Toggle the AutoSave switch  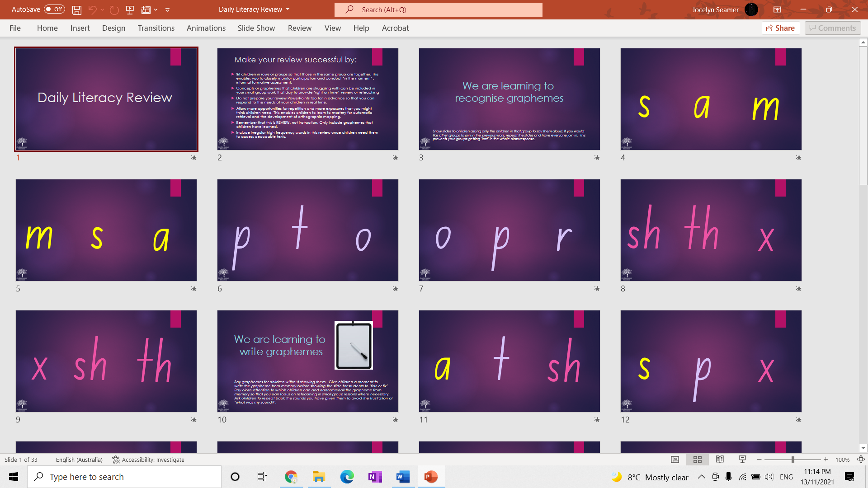(54, 9)
